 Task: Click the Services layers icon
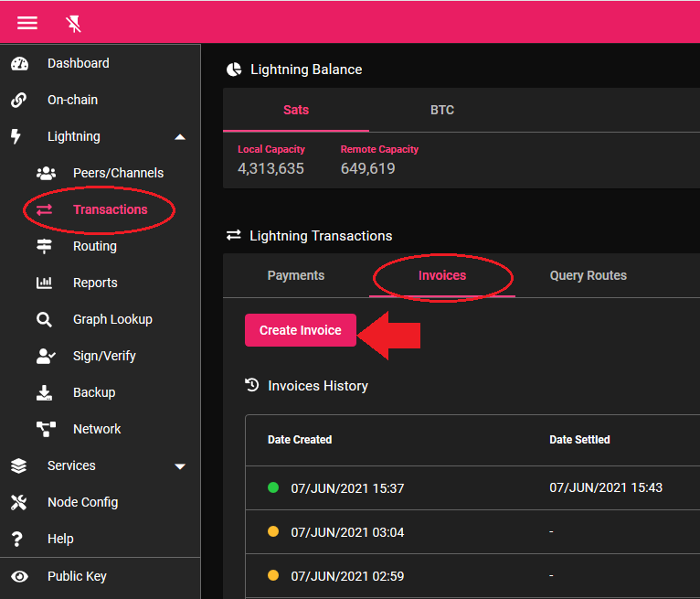point(19,465)
